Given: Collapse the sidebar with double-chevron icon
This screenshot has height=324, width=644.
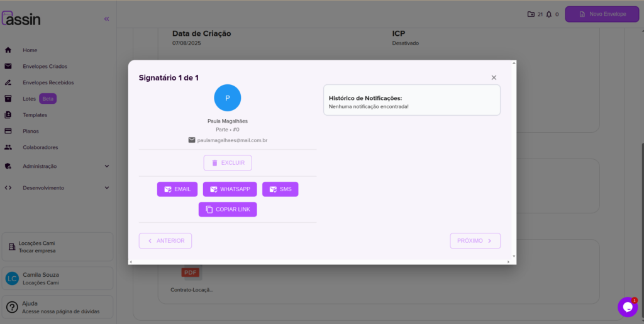Looking at the screenshot, I should pyautogui.click(x=106, y=19).
